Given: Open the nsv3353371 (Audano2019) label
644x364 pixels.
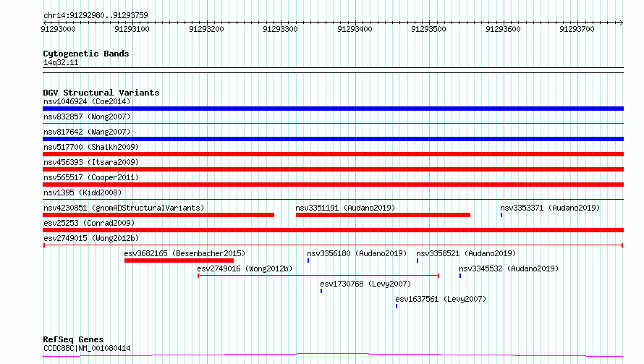Looking at the screenshot, I should pyautogui.click(x=550, y=208).
